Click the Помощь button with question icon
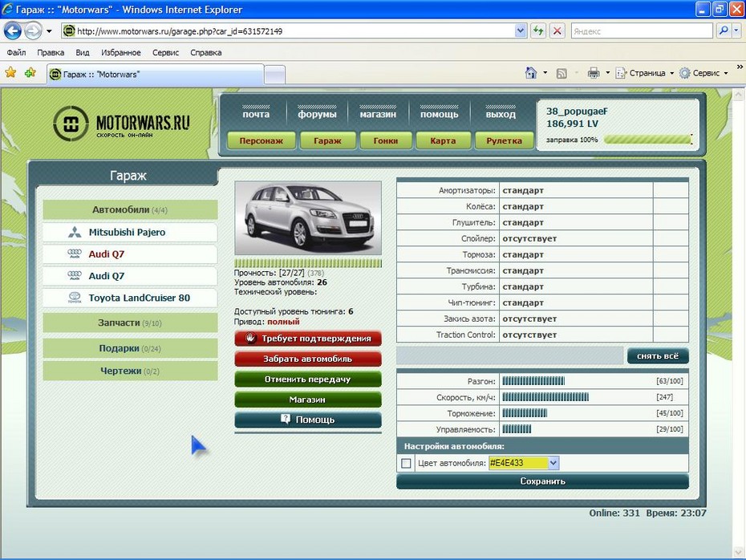The height and width of the screenshot is (560, 746). pos(308,420)
